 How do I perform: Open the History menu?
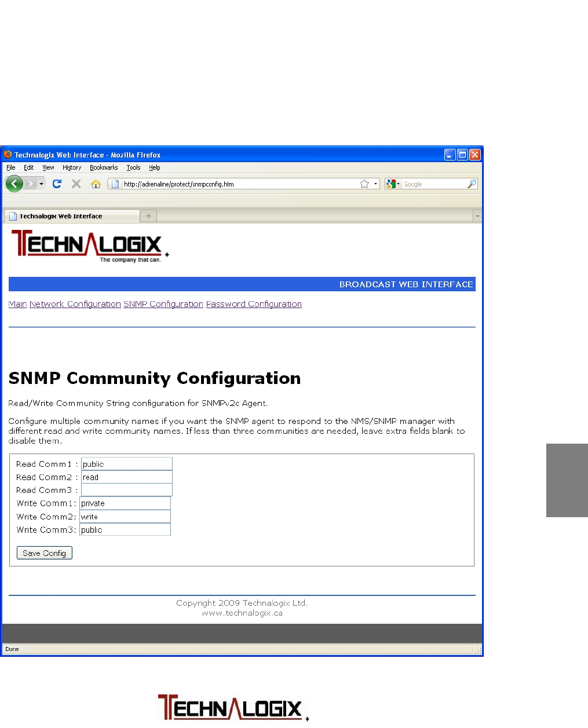(x=72, y=167)
